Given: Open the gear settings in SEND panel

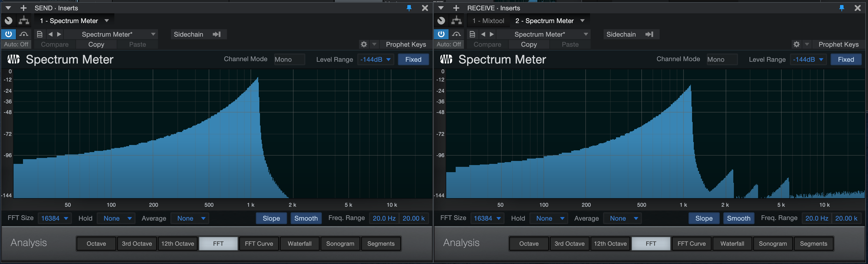Looking at the screenshot, I should coord(364,44).
